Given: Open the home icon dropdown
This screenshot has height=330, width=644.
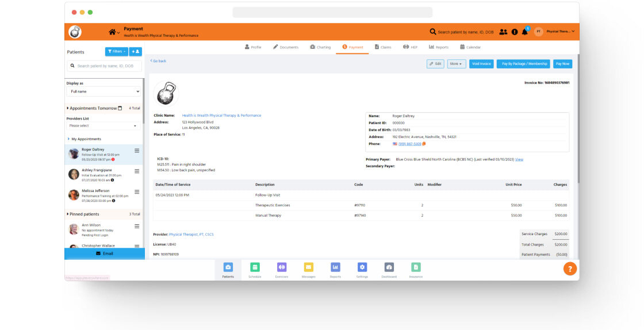Looking at the screenshot, I should pos(114,32).
